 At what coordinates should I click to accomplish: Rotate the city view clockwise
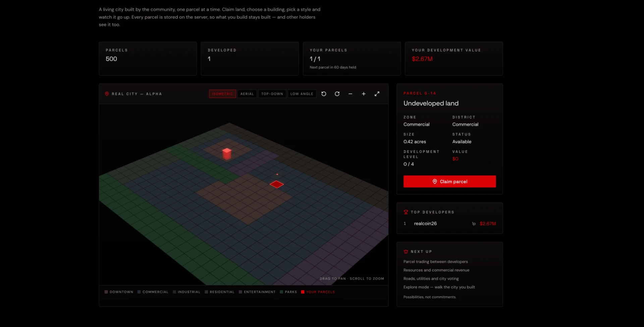pos(337,94)
